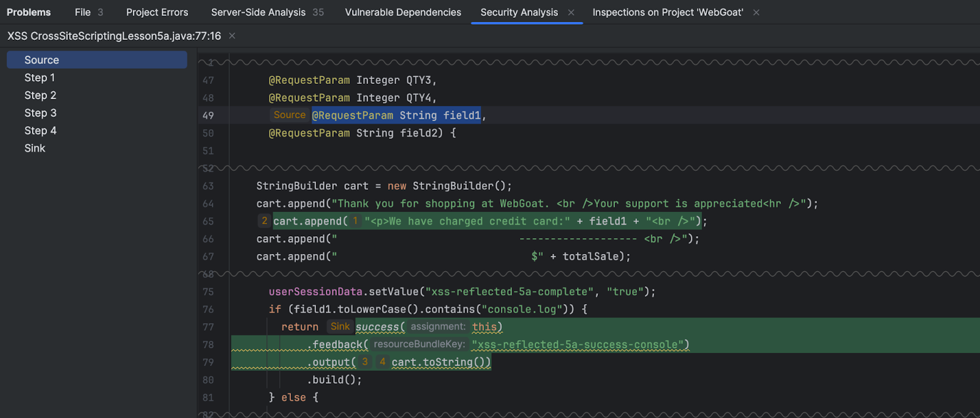Switch to the Project Errors tab
Screen dimensions: 980x418
[x=157, y=12]
